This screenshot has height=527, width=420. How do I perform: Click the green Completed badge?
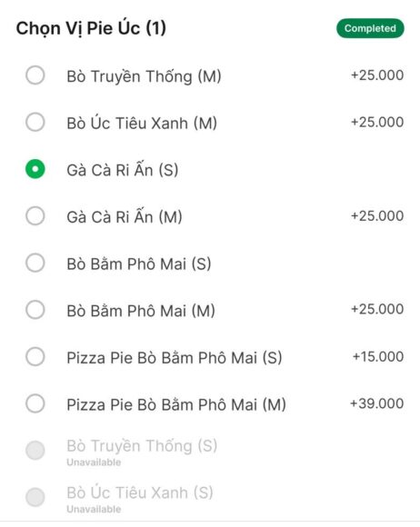pyautogui.click(x=370, y=28)
